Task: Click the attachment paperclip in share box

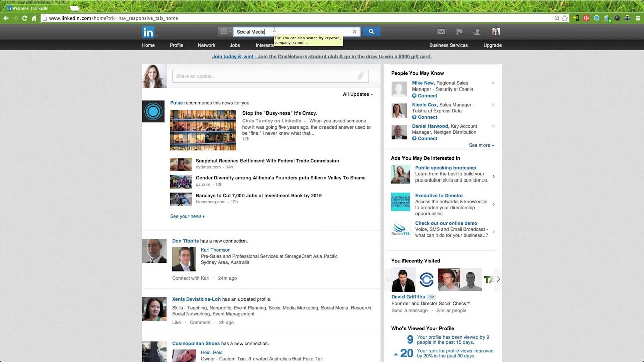Action: [361, 76]
